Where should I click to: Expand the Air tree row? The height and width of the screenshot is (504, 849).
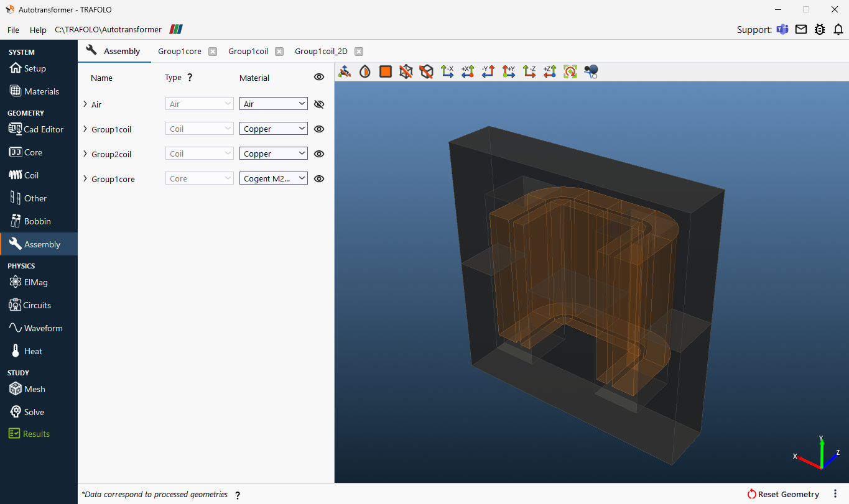tap(85, 104)
